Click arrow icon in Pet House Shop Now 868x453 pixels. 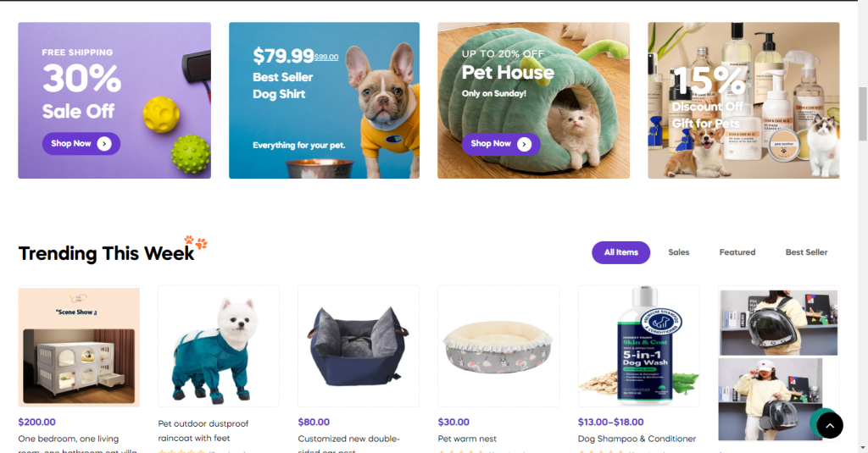click(524, 144)
